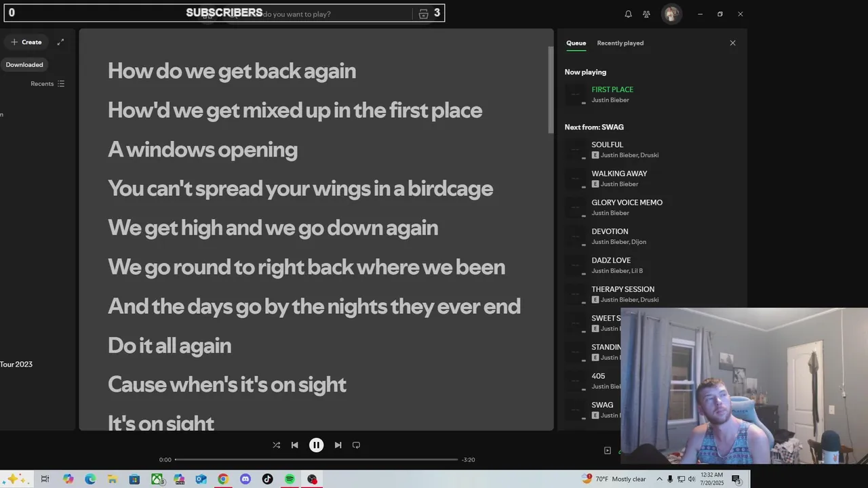Open Microsoft Store from taskbar
This screenshot has width=868, height=488.
point(134,479)
